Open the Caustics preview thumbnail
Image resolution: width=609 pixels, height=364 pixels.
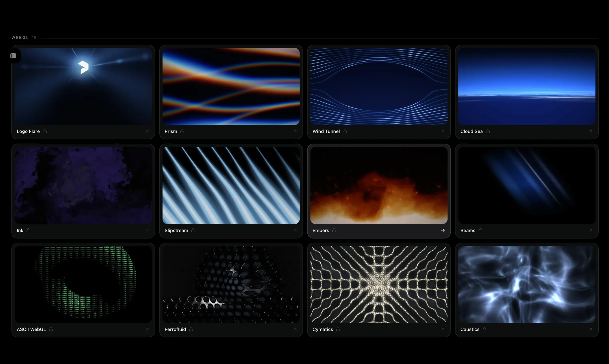pyautogui.click(x=527, y=284)
